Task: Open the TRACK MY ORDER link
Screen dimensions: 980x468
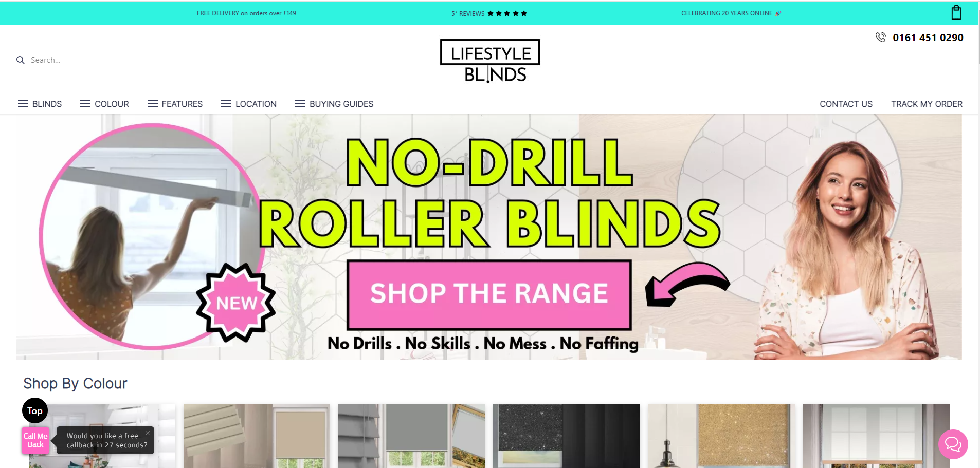Action: (x=927, y=104)
